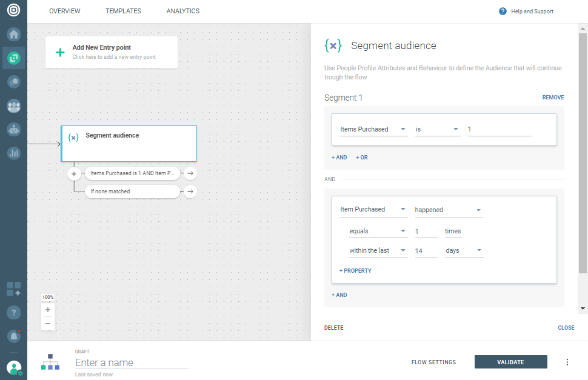Click the green plus on Add New Entry point
588x380 pixels.
tap(60, 52)
